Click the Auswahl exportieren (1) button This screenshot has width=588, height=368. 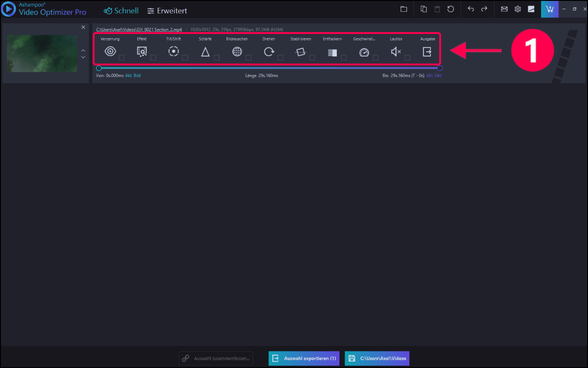(x=304, y=358)
